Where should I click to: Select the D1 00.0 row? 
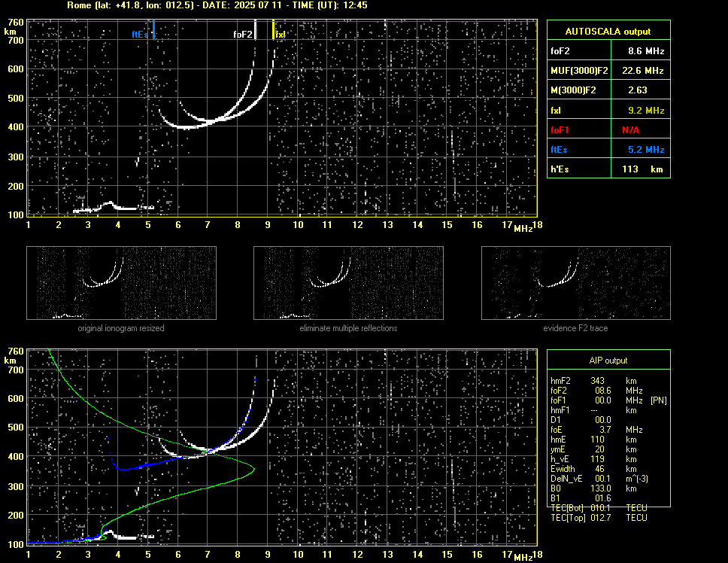tap(581, 420)
